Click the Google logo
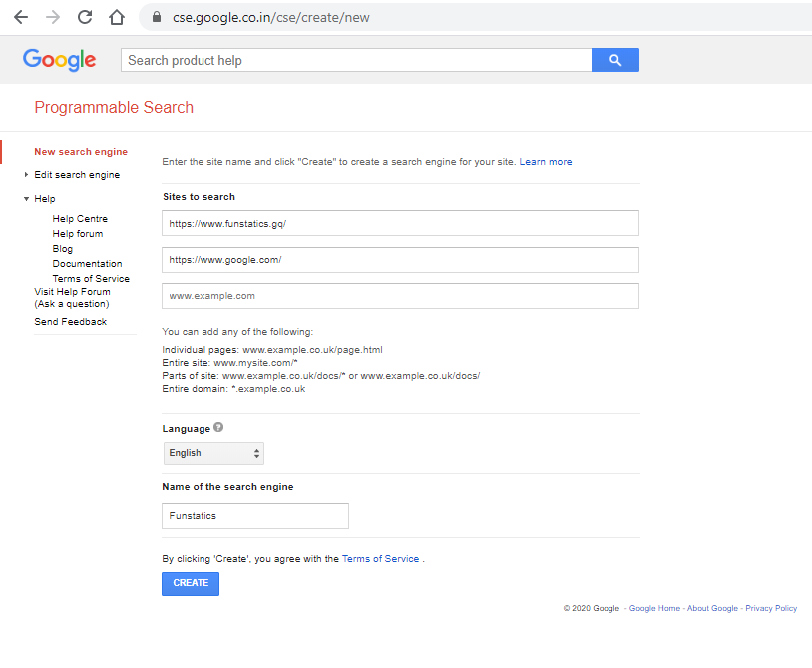 coord(59,60)
